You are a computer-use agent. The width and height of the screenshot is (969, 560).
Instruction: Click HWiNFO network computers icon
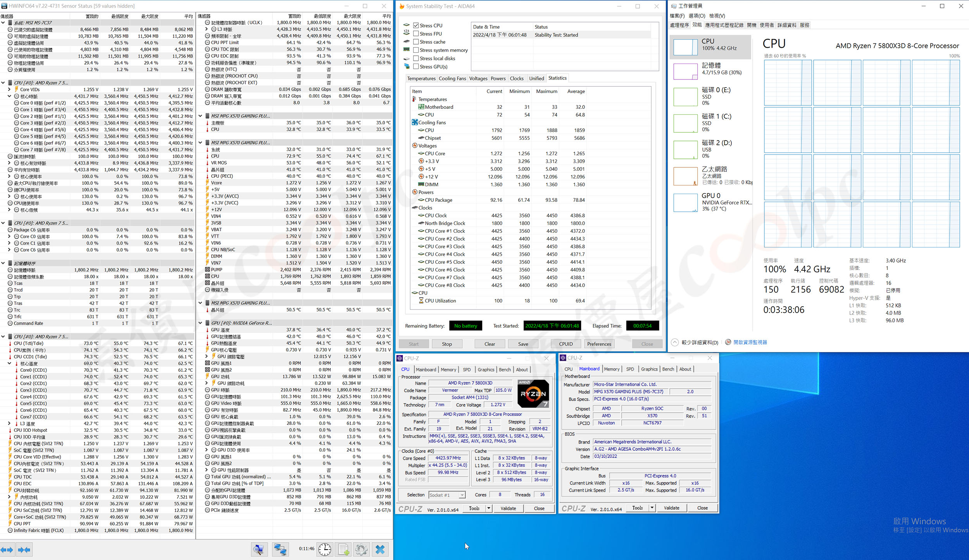[280, 549]
